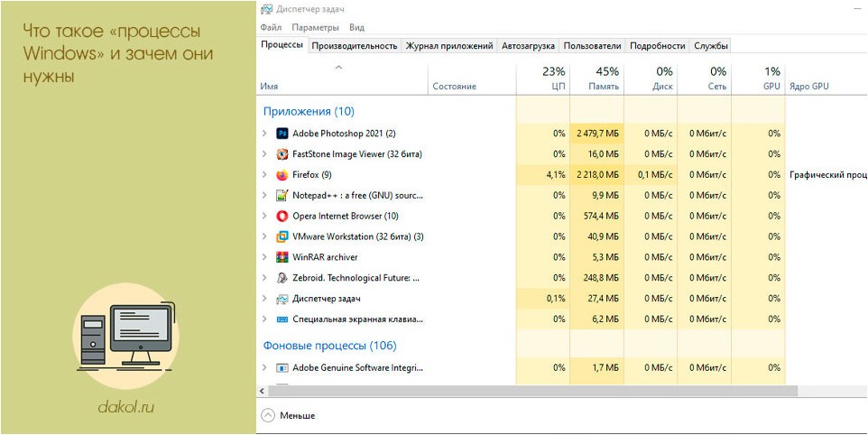Click the VMware Workstation icon
The width and height of the screenshot is (868, 435).
click(282, 236)
